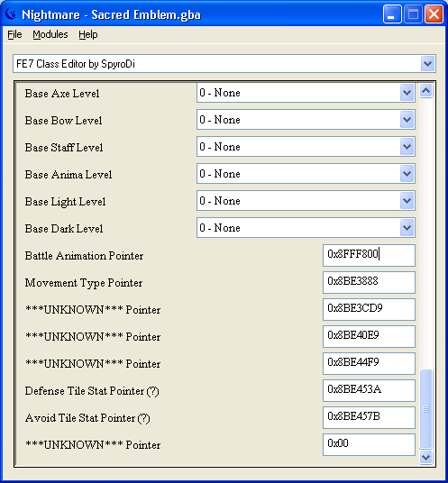Expand the Base Anima Level dropdown
The image size is (448, 483).
click(407, 174)
